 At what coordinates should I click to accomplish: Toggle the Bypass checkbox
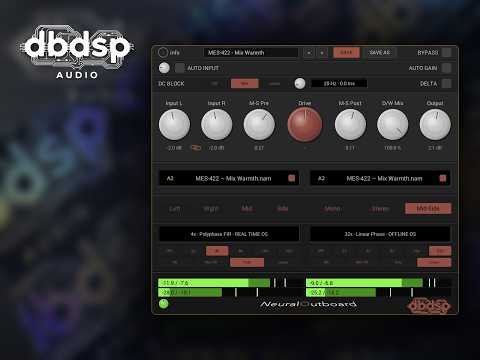pyautogui.click(x=447, y=53)
